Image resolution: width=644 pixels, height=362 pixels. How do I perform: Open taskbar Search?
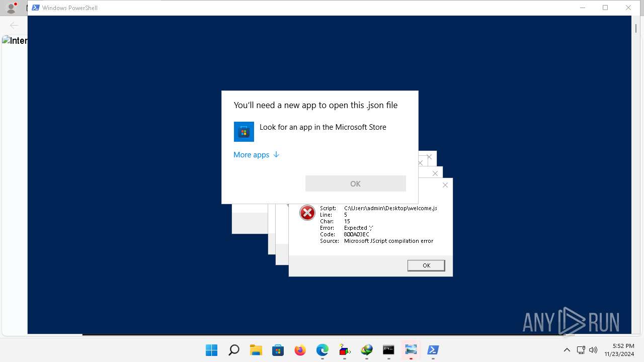pos(234,350)
